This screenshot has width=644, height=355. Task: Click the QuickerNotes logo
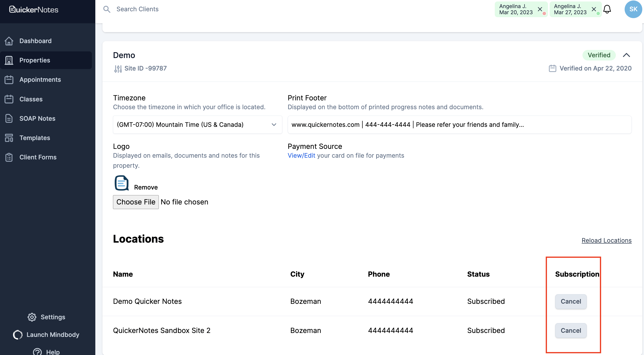34,10
